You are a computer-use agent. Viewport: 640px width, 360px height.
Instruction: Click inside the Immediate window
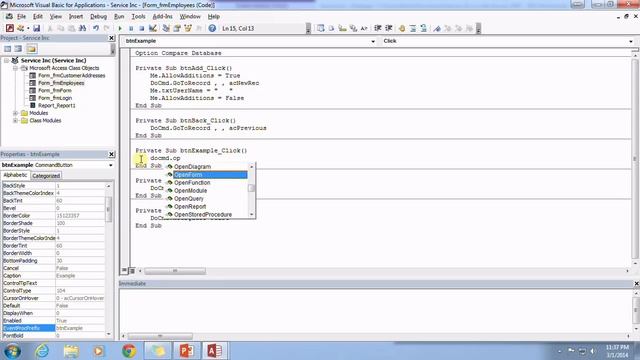[376, 310]
